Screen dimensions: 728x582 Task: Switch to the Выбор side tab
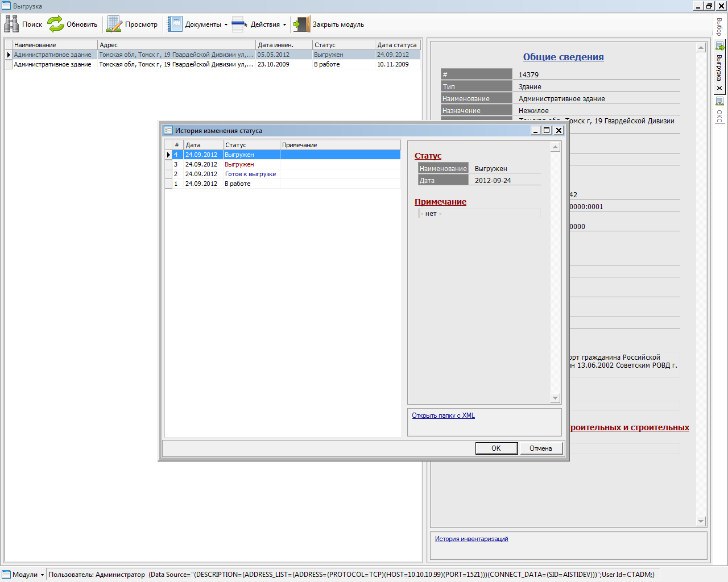[x=719, y=27]
